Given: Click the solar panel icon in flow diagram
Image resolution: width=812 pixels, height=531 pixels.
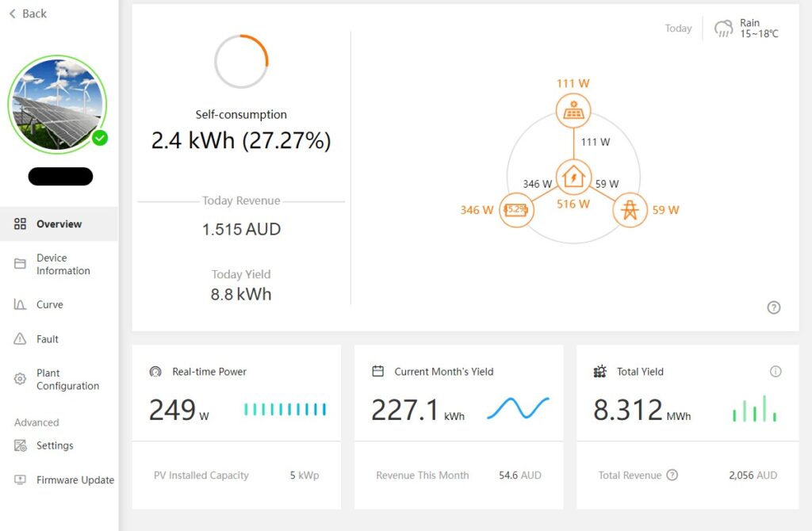Looking at the screenshot, I should (573, 112).
